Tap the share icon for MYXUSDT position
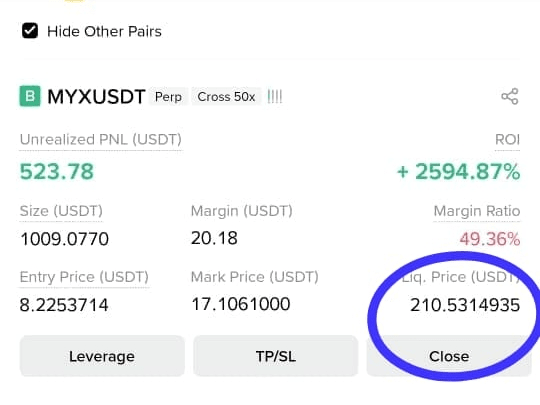The image size is (540, 405). click(x=510, y=96)
